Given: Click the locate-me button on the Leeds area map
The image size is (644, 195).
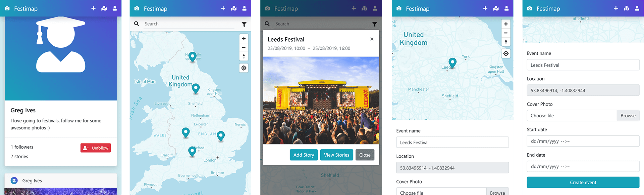Looking at the screenshot, I should pos(506,53).
